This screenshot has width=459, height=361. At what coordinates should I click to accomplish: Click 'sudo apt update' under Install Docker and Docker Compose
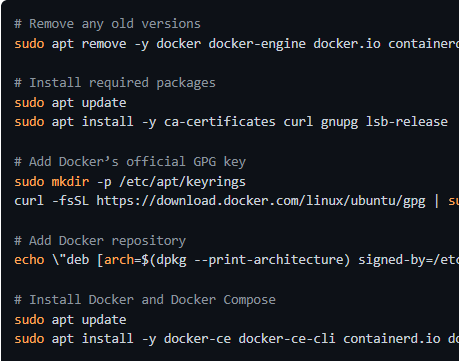click(70, 320)
